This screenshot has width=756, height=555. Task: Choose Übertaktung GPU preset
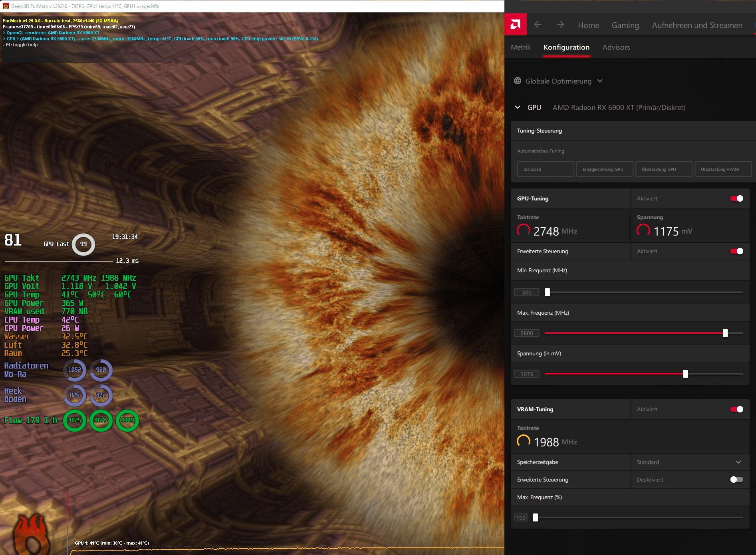click(664, 169)
